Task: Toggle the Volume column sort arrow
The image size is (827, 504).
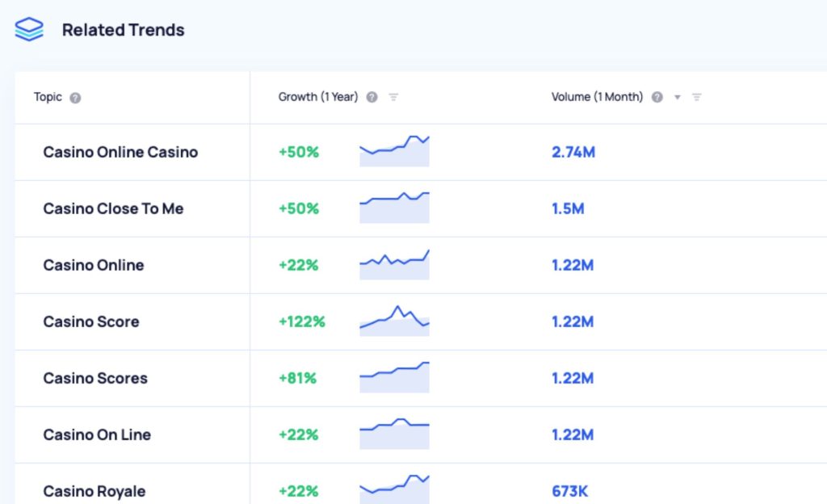Action: click(678, 98)
